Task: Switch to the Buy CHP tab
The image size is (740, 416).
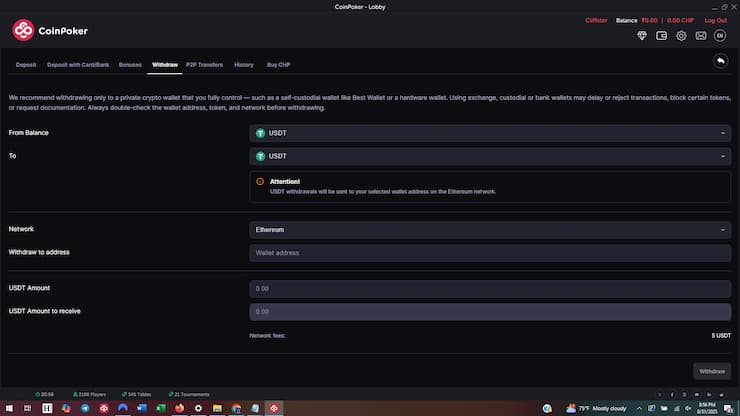Action: pos(278,65)
